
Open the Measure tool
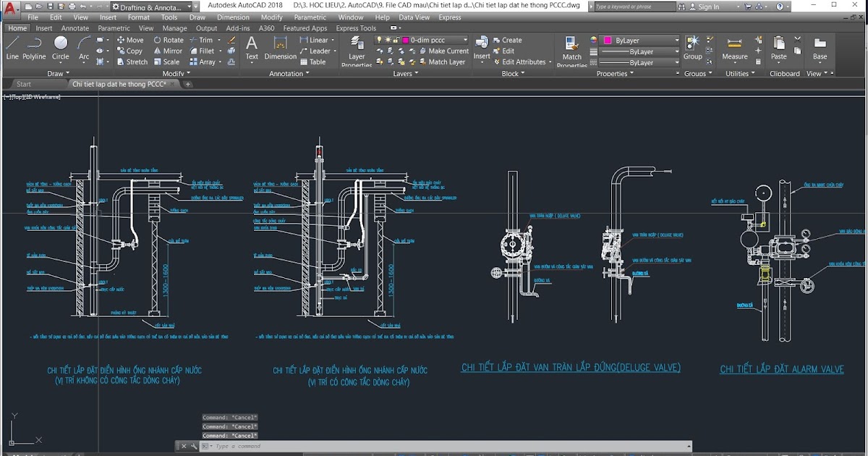pyautogui.click(x=736, y=48)
